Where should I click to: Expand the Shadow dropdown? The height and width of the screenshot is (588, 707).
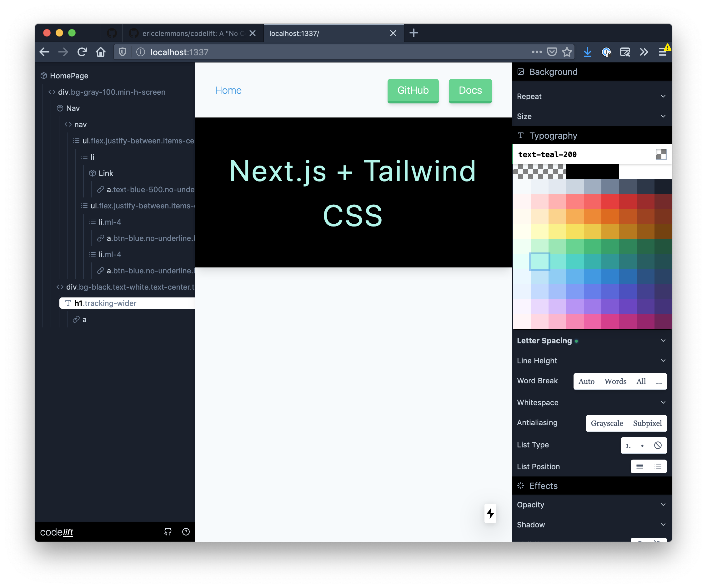coord(592,524)
